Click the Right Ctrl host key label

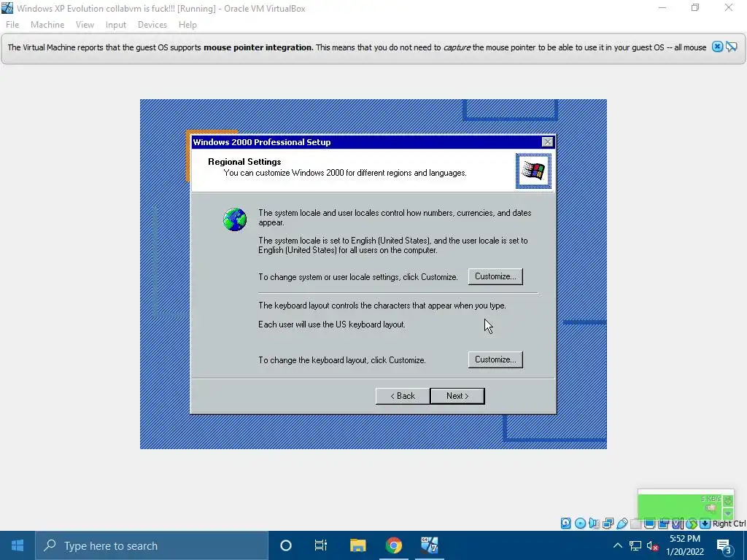click(x=729, y=524)
